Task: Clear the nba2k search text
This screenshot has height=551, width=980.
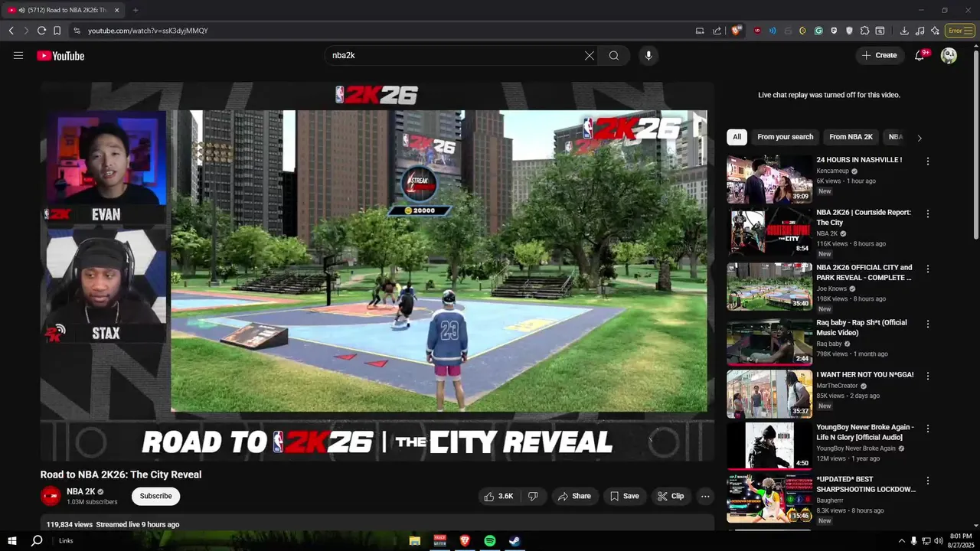Action: pyautogui.click(x=590, y=56)
